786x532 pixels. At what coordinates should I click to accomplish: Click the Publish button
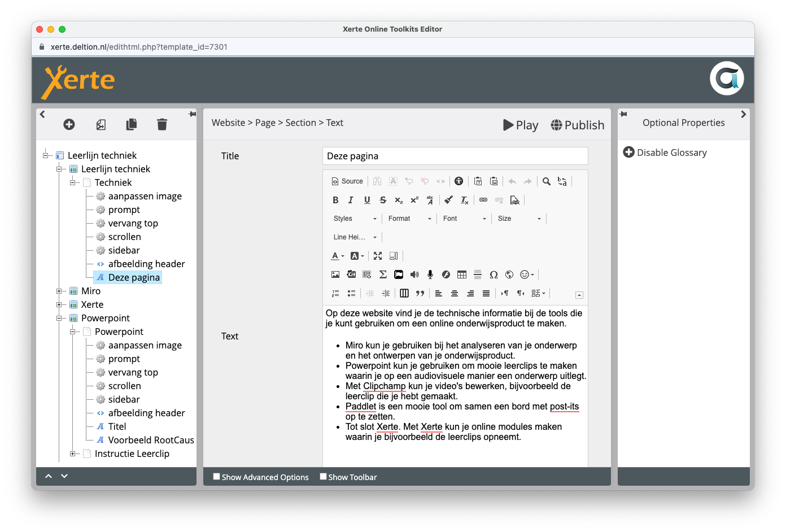click(x=578, y=125)
